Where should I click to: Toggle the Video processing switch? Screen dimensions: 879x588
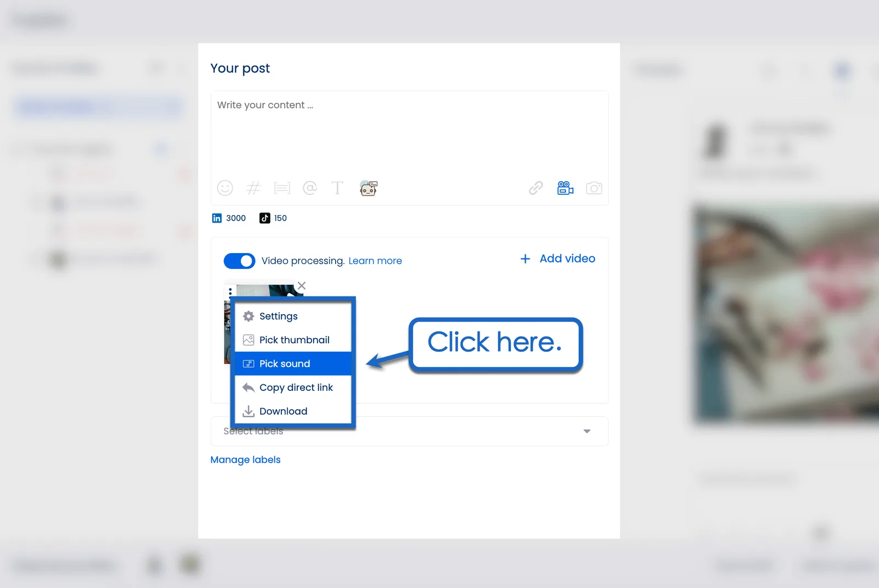click(240, 261)
